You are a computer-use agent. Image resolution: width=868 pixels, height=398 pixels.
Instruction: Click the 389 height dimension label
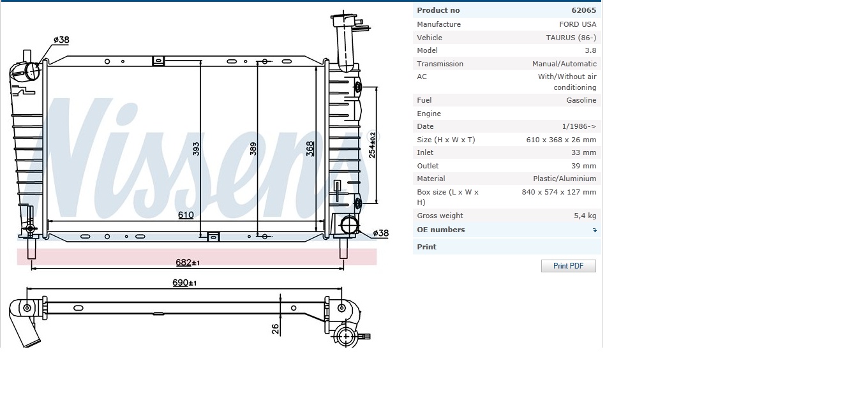tap(253, 149)
